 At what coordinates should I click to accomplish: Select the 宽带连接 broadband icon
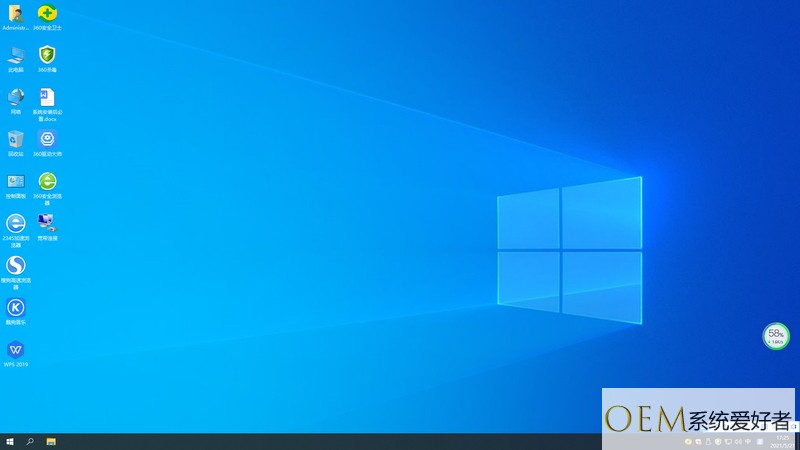47,227
